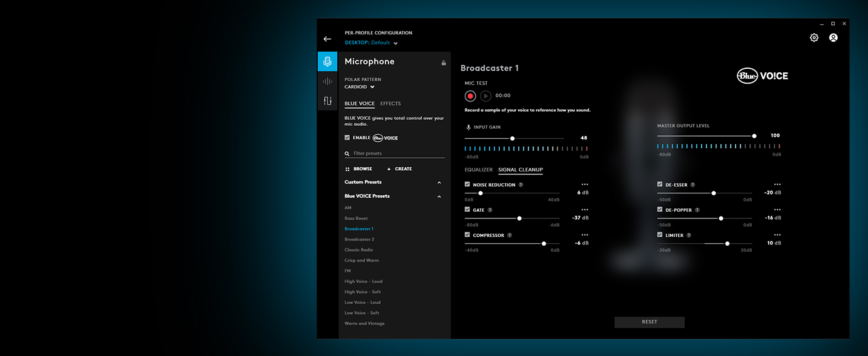Viewport: 868px width, 356px height.
Task: Open the user account icon
Action: pyautogui.click(x=833, y=38)
